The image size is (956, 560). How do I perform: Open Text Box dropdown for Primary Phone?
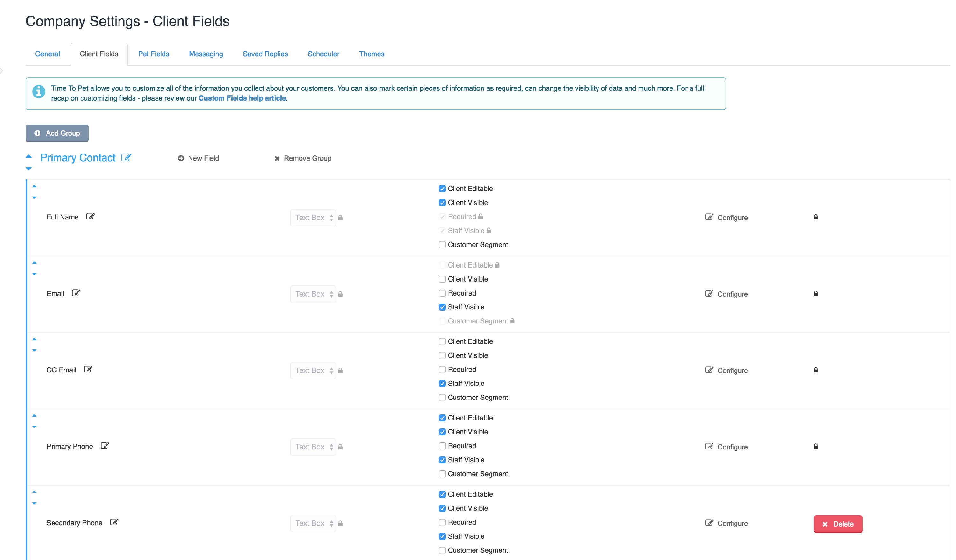tap(313, 447)
